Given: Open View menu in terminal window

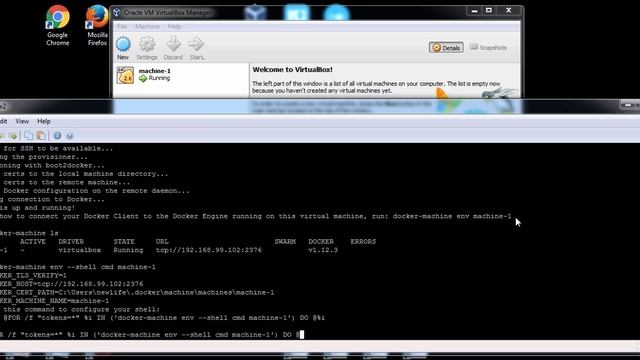Looking at the screenshot, I should point(22,121).
